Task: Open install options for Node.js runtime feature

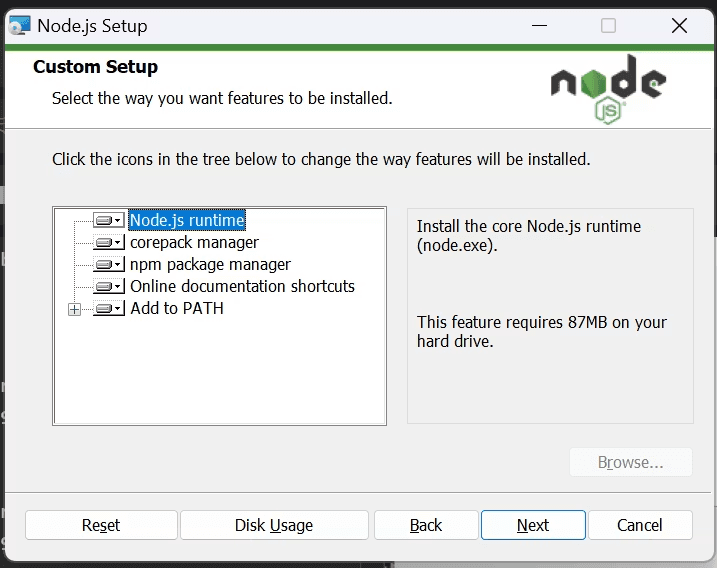Action: (x=109, y=220)
